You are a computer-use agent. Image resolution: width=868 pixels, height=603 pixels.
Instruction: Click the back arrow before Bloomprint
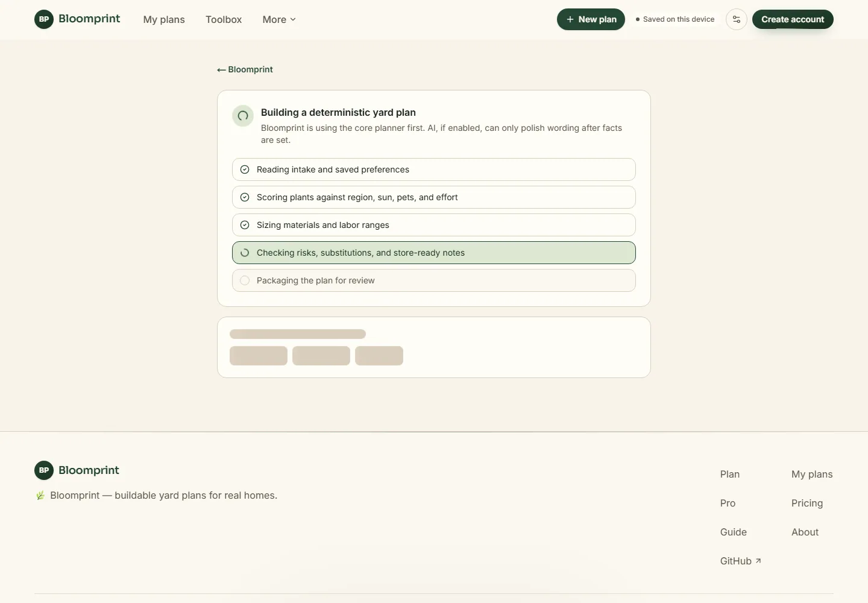[221, 70]
